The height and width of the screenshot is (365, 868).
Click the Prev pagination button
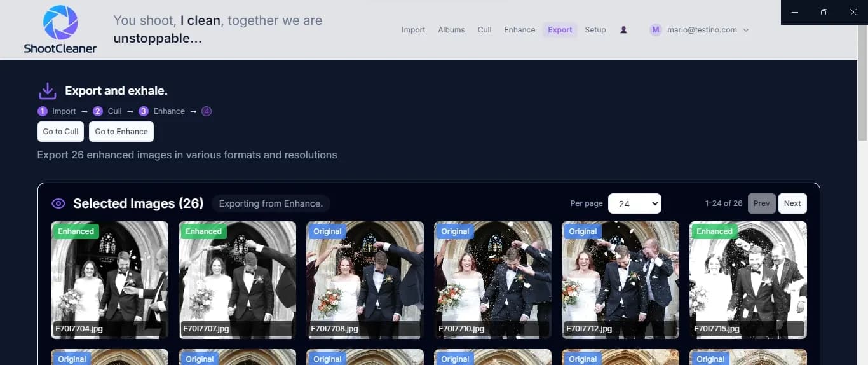click(x=762, y=203)
